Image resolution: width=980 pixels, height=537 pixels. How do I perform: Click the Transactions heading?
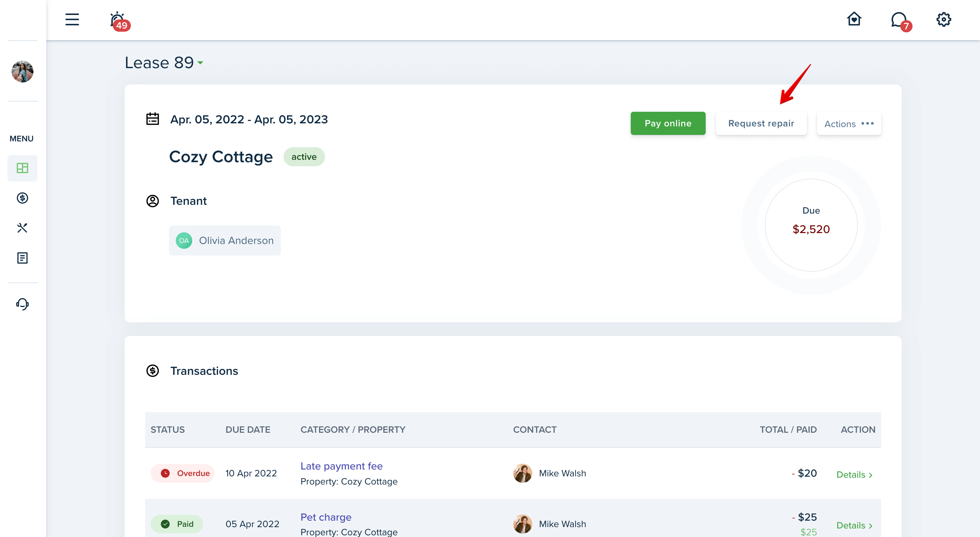tap(204, 371)
